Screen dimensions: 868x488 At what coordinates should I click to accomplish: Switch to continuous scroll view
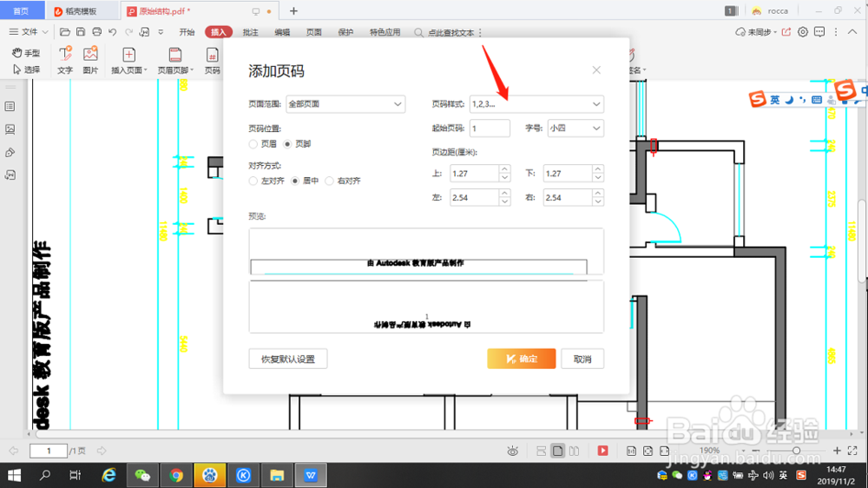[542, 451]
